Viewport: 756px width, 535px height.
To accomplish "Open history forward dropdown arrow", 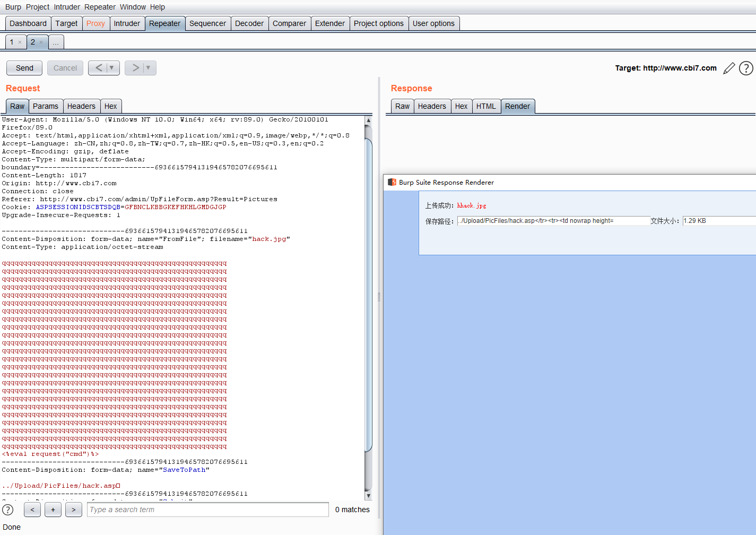I will 149,68.
